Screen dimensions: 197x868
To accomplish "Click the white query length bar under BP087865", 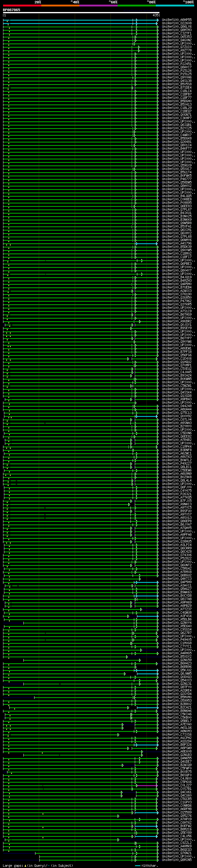I will click(x=81, y=13).
